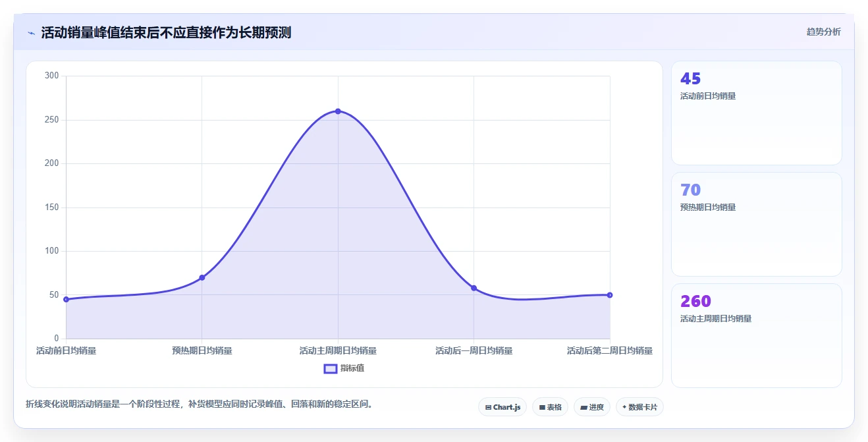Viewport: 868px width, 442px height.
Task: Select the 数据卡片 tag
Action: [x=639, y=407]
